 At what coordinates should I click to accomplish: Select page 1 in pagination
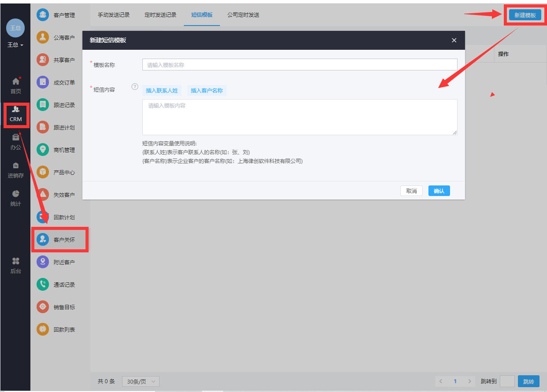(455, 381)
